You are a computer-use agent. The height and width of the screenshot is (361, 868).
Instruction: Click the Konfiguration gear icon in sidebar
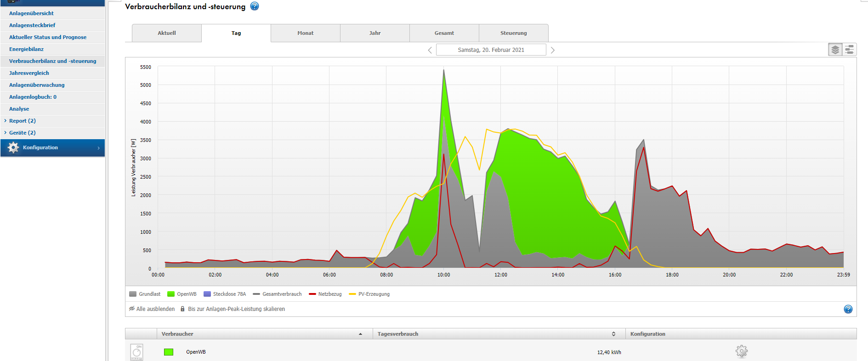[x=13, y=147]
